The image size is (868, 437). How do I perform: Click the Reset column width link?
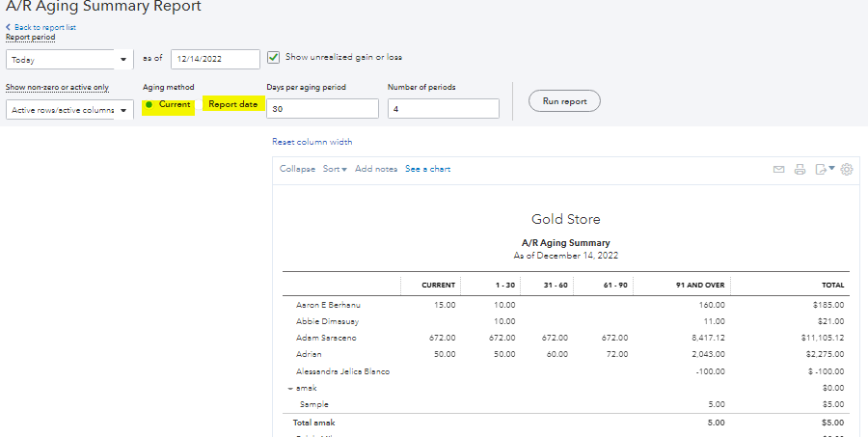(312, 142)
